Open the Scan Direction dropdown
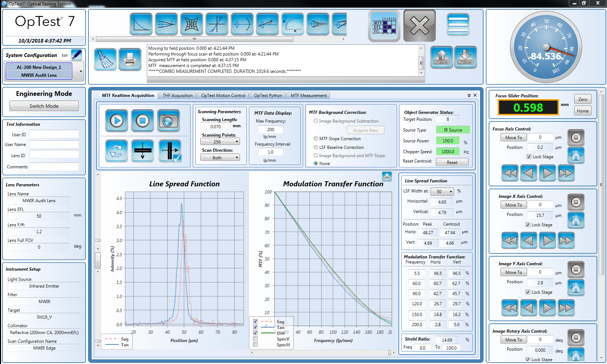Screen dimensions: 607x364 (x=220, y=157)
